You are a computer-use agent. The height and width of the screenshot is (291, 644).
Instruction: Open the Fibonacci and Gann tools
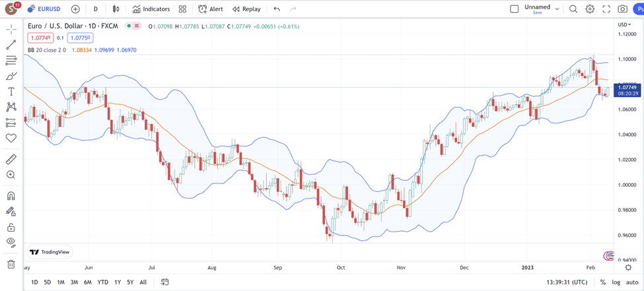coord(11,60)
